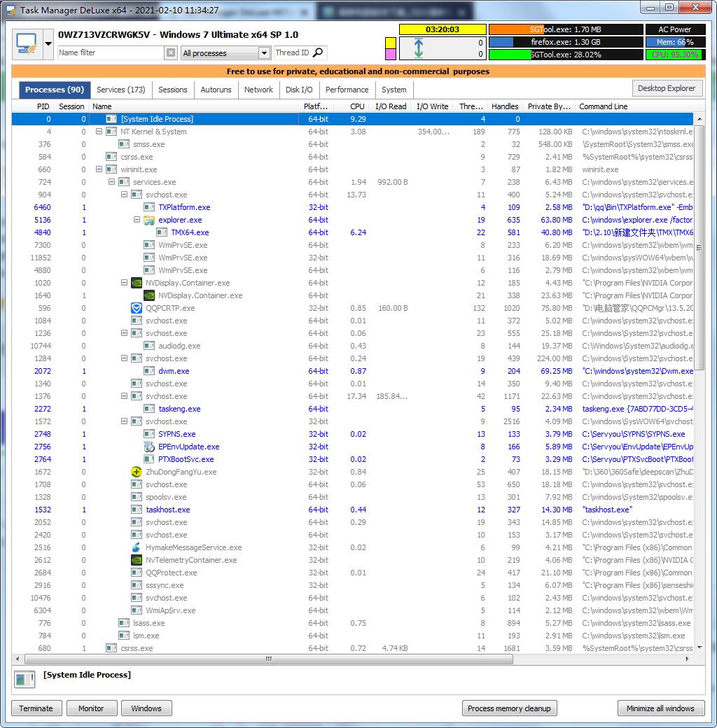The width and height of the screenshot is (717, 728).
Task: Click Process memory cleanup button
Action: 510,708
